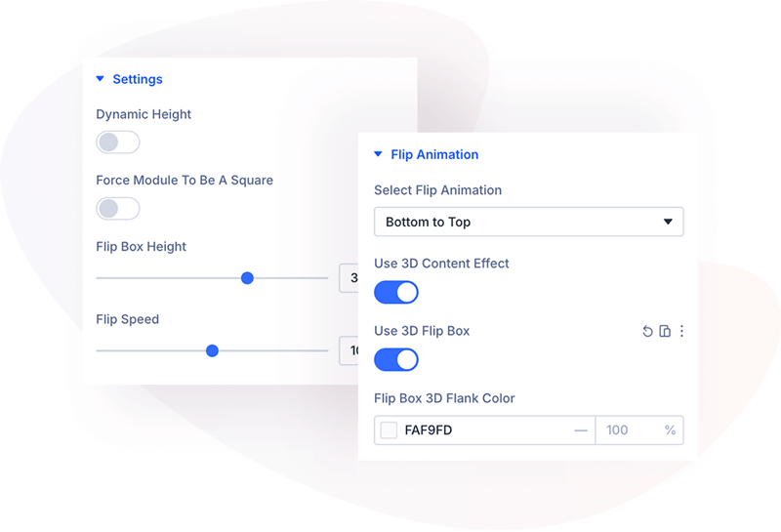Collapse the Flip Animation section arrow

378,154
